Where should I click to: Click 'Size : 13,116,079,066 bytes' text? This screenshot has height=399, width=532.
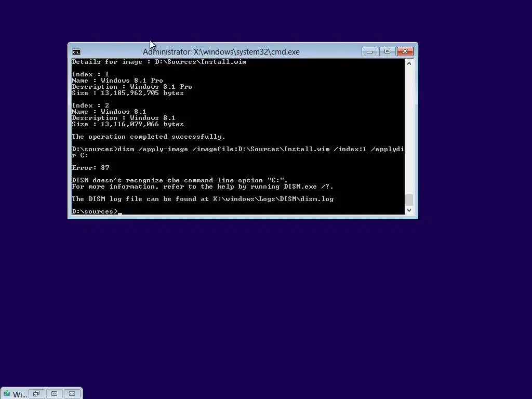128,124
